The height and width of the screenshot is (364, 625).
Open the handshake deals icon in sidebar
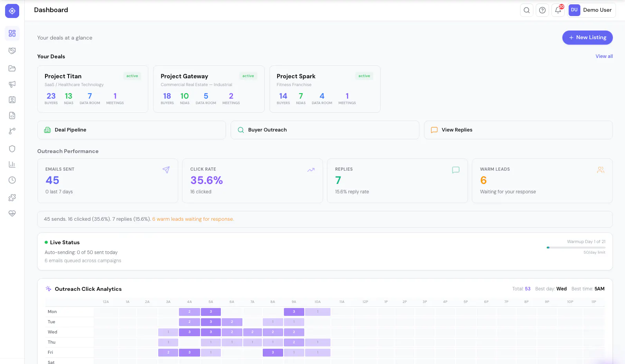[12, 51]
